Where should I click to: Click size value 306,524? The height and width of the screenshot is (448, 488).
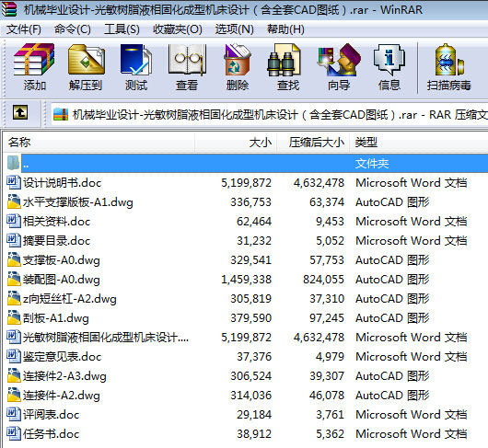[x=250, y=376]
